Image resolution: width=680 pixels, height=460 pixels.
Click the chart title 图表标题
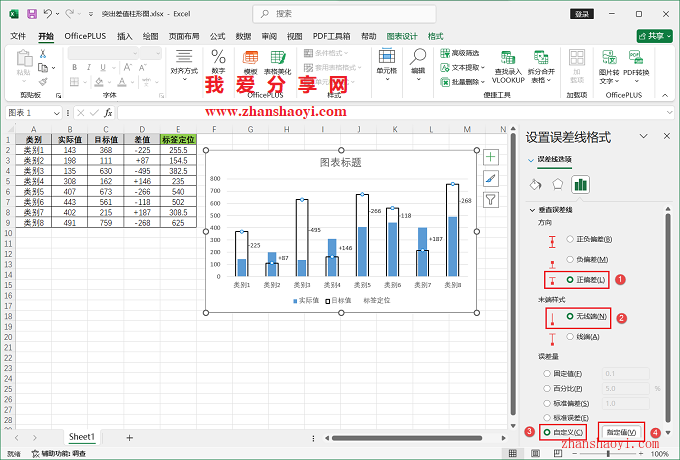(x=341, y=163)
